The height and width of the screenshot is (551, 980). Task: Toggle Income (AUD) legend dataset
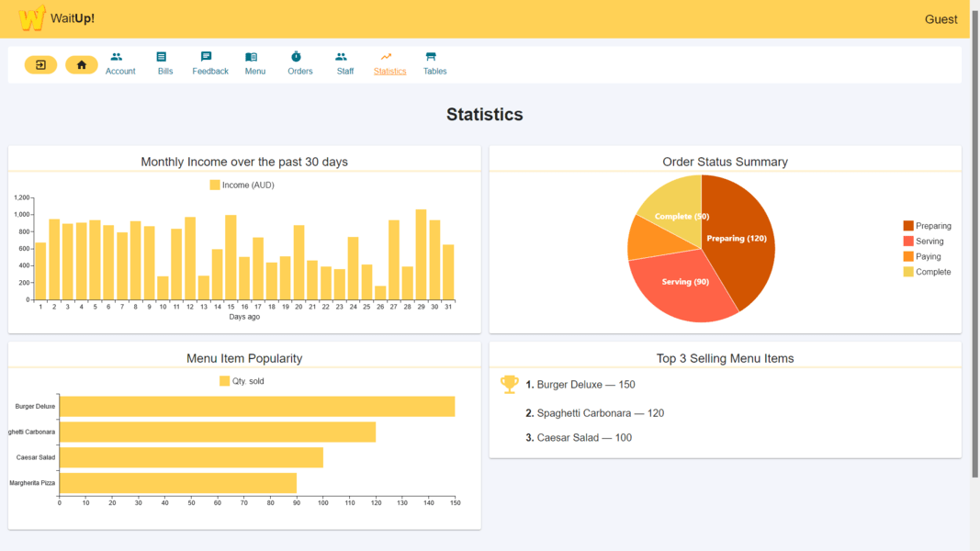tap(242, 186)
